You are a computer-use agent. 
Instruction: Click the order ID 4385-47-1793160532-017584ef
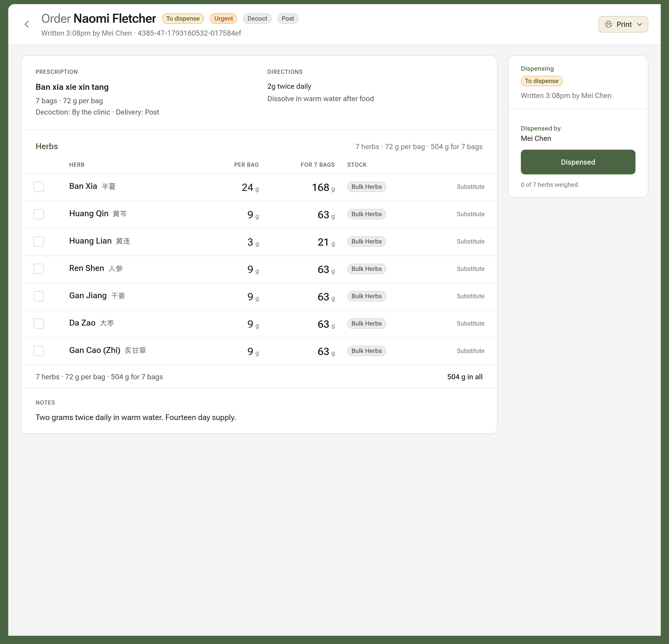pos(189,33)
